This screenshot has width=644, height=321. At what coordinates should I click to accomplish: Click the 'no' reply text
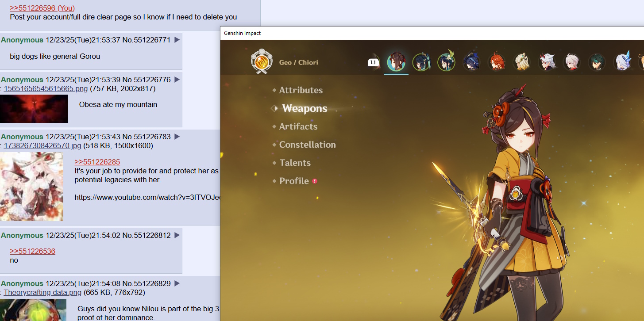14,260
